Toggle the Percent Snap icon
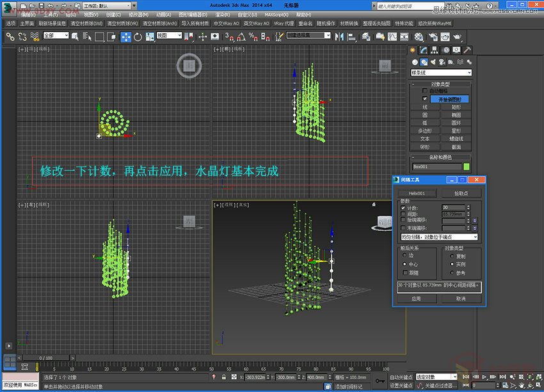544x392 pixels. pyautogui.click(x=253, y=36)
